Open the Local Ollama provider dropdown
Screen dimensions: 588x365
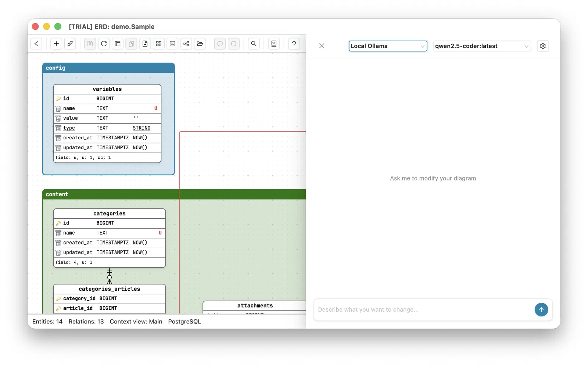[388, 46]
